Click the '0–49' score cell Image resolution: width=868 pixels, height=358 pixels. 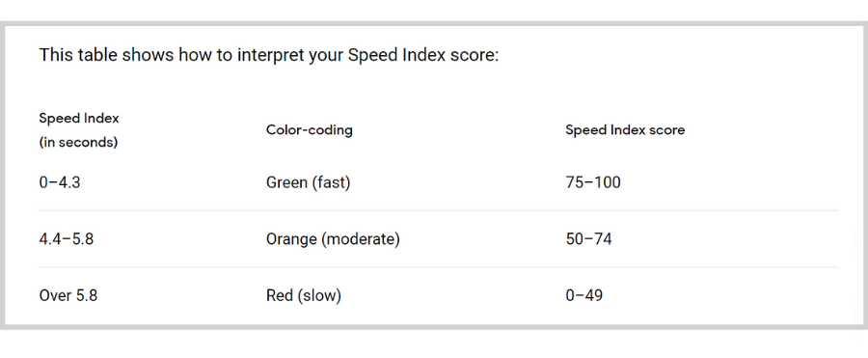(584, 296)
